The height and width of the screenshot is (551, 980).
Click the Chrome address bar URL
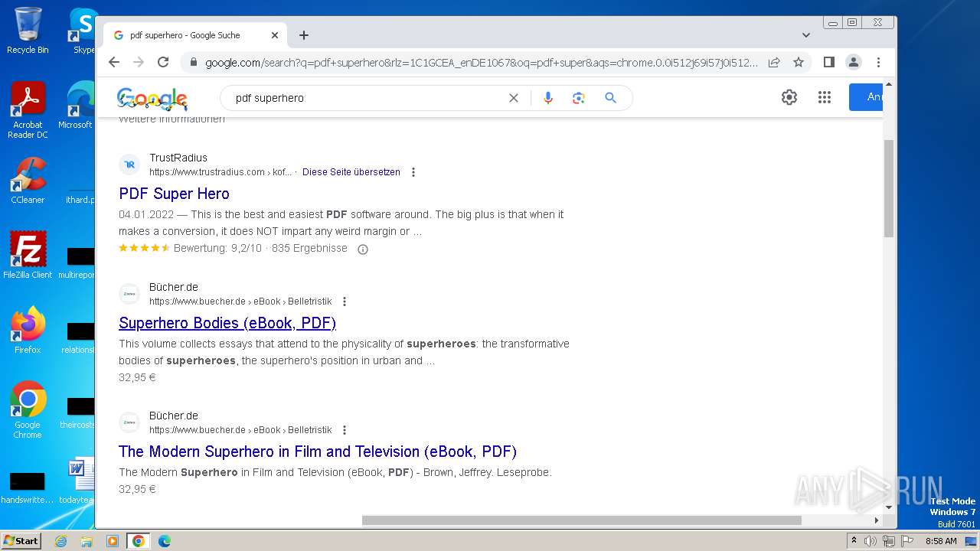[x=481, y=63]
